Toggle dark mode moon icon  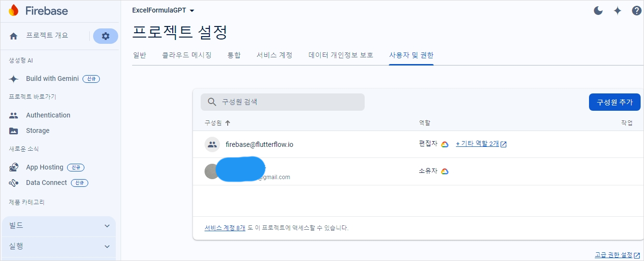[x=598, y=11]
